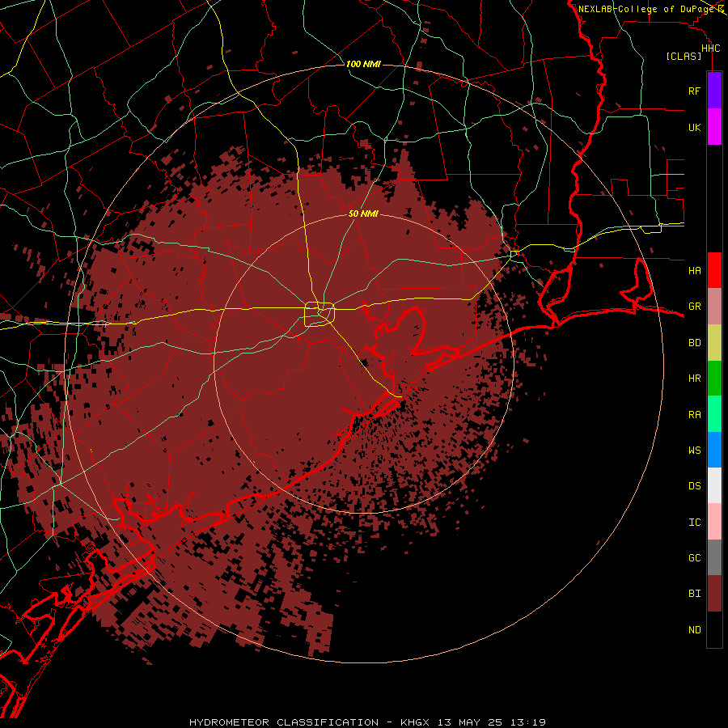Viewport: 728px width, 728px height.
Task: Click the gray GC legend swatch
Action: tap(714, 557)
